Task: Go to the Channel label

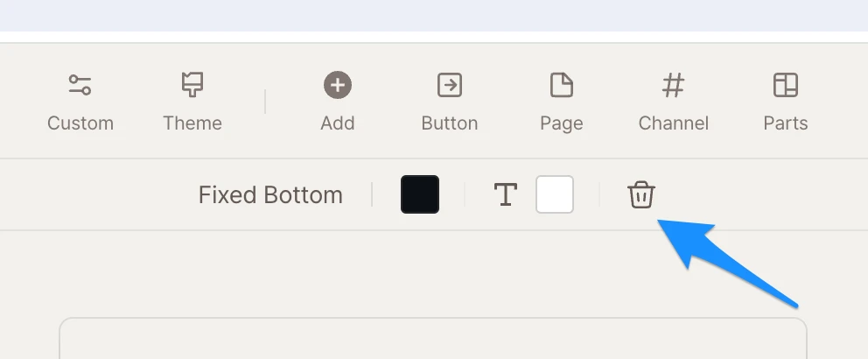Action: click(x=673, y=123)
